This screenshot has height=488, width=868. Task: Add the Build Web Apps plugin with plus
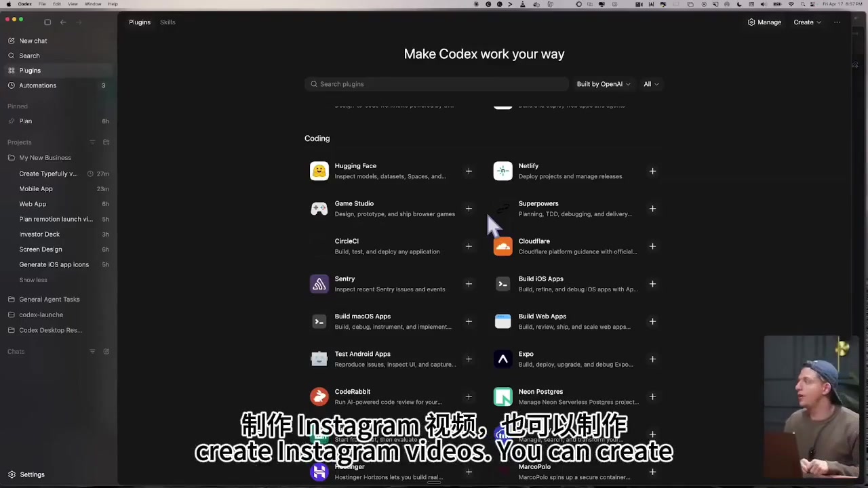click(652, 321)
